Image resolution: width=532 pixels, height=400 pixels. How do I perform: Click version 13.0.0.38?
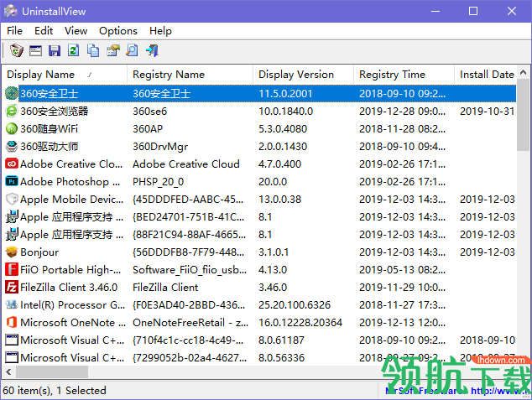(280, 200)
